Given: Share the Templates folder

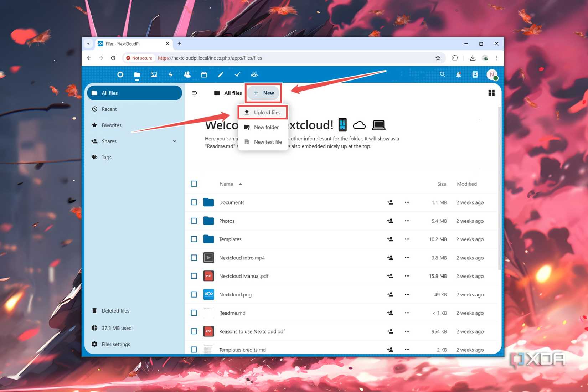Looking at the screenshot, I should point(390,239).
